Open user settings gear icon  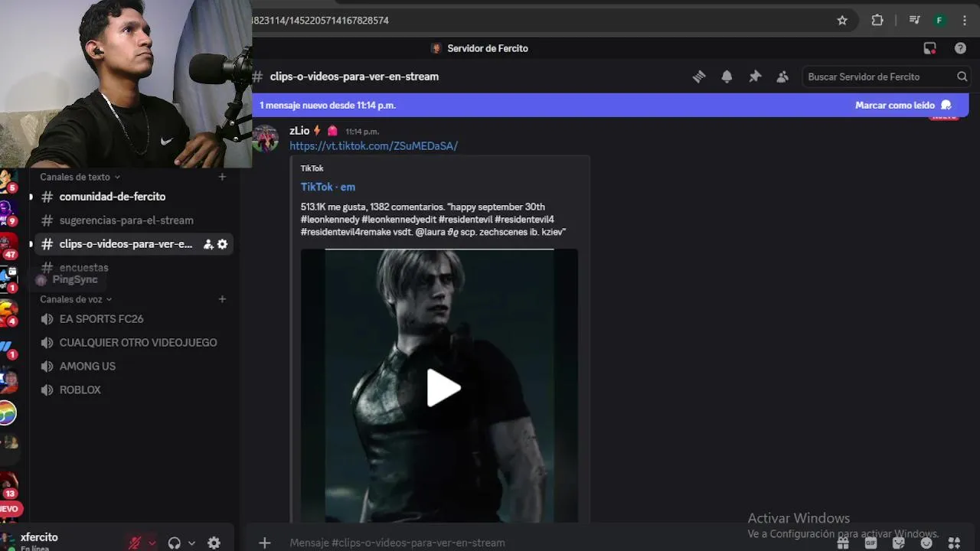(214, 543)
